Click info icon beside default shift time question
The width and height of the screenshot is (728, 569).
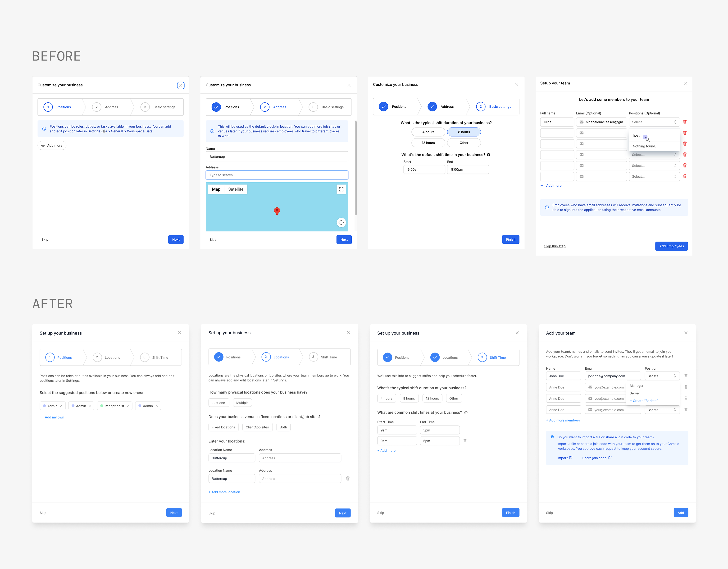pos(488,155)
